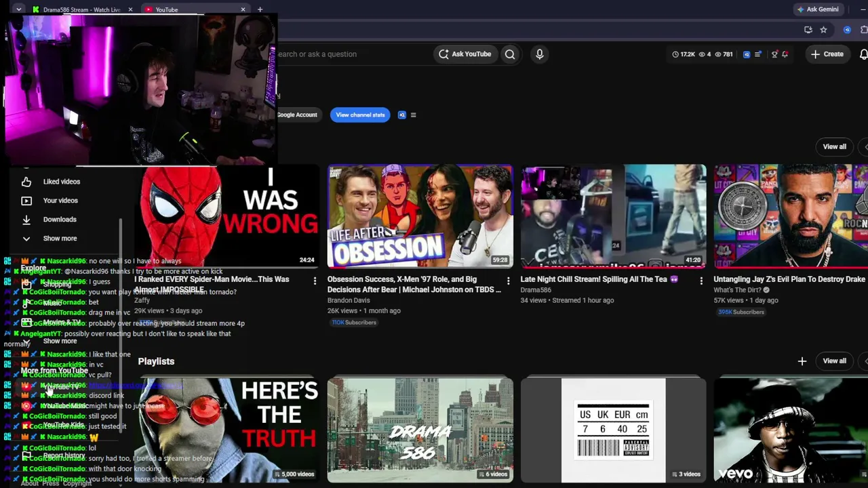This screenshot has width=868, height=488.
Task: Click the YouTube search magnifier button
Action: tap(510, 54)
